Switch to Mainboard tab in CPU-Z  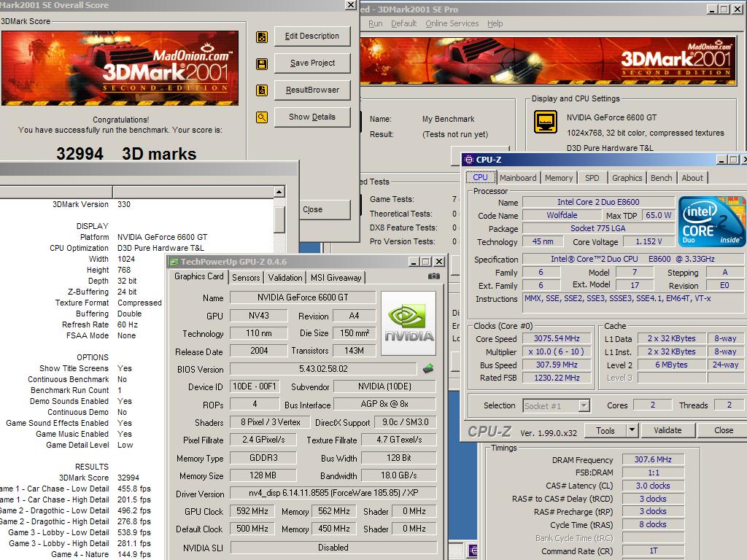pyautogui.click(x=518, y=178)
